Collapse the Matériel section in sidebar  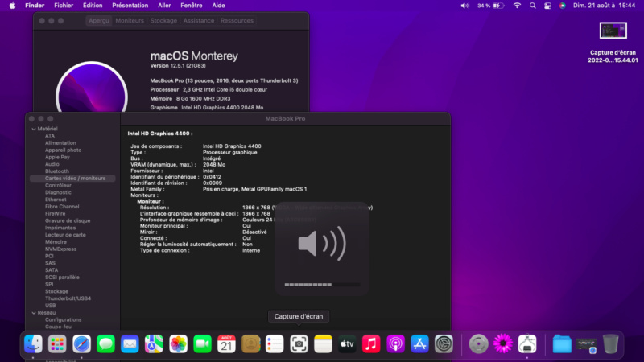(x=34, y=129)
